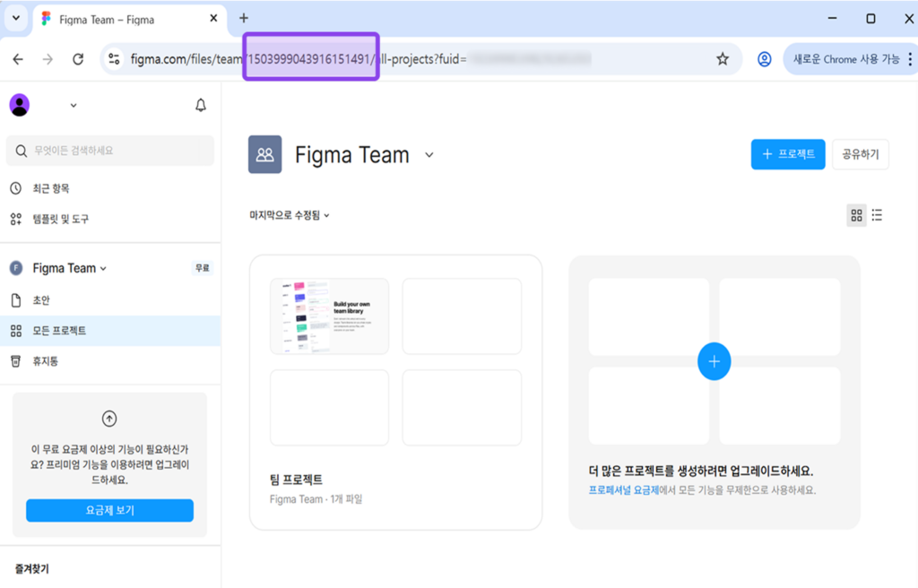Open notifications bell
The height and width of the screenshot is (588, 918).
201,106
